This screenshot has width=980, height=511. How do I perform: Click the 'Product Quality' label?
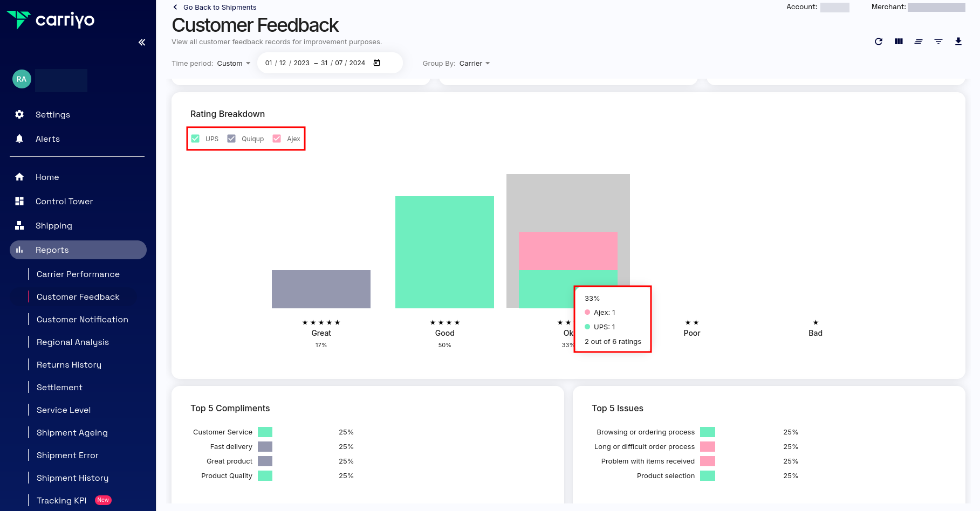point(227,475)
